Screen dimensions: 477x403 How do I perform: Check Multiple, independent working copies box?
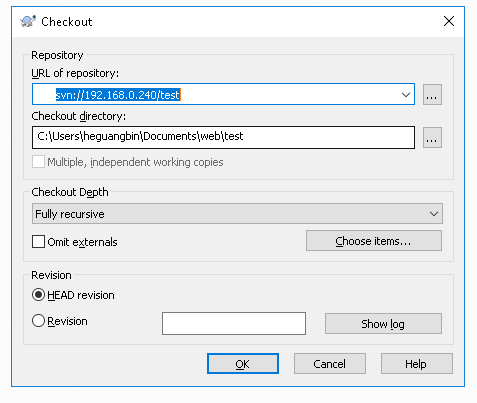point(38,162)
